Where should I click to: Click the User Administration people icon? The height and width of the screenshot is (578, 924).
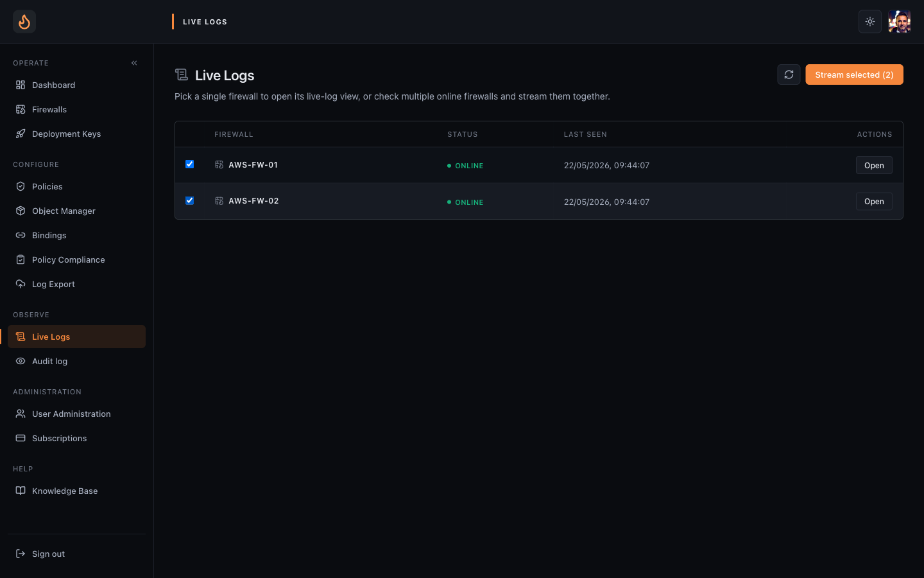[x=21, y=414]
